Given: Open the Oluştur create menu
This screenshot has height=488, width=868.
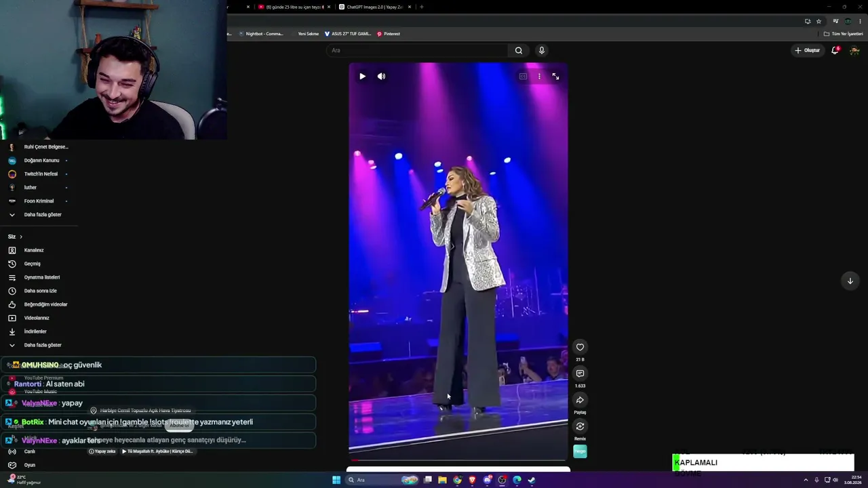Looking at the screenshot, I should [x=807, y=50].
